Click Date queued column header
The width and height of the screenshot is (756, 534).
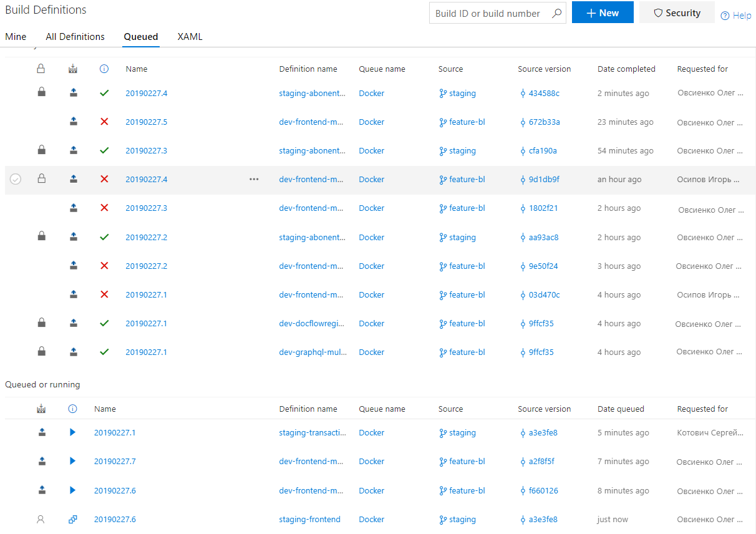[621, 409]
